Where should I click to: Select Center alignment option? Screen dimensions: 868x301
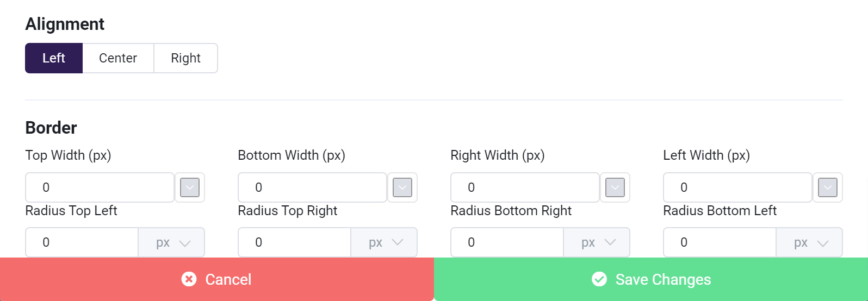click(118, 58)
